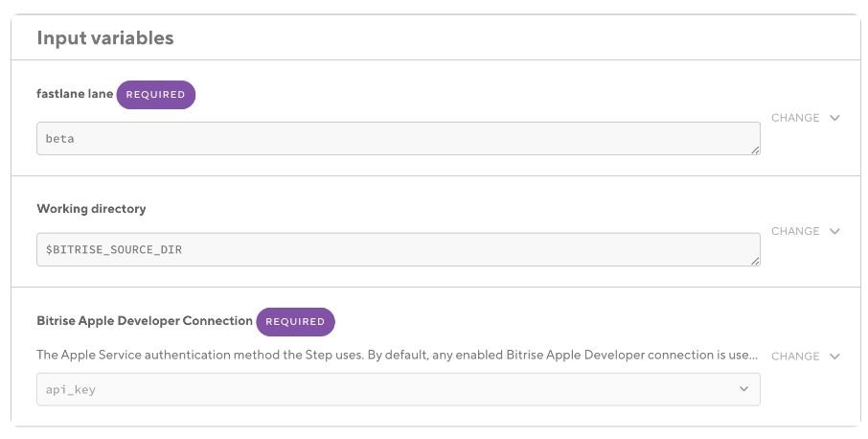Click the Input variables section heading
Image resolution: width=868 pixels, height=439 pixels.
[x=105, y=38]
